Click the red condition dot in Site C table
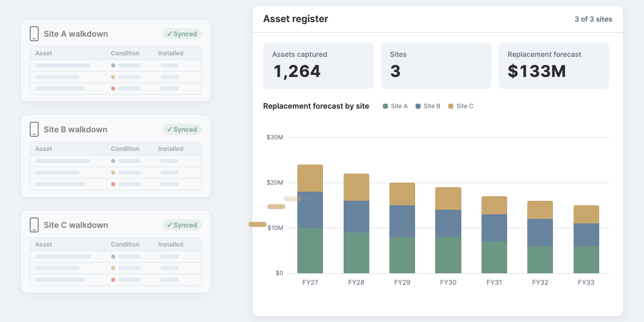This screenshot has width=644, height=322. pyautogui.click(x=113, y=280)
